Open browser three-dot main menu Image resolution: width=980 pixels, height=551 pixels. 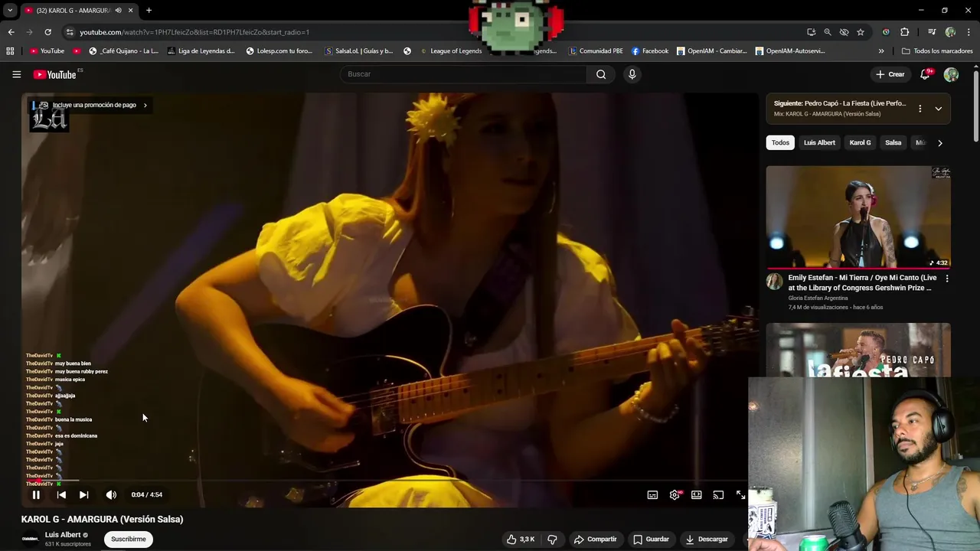click(968, 32)
